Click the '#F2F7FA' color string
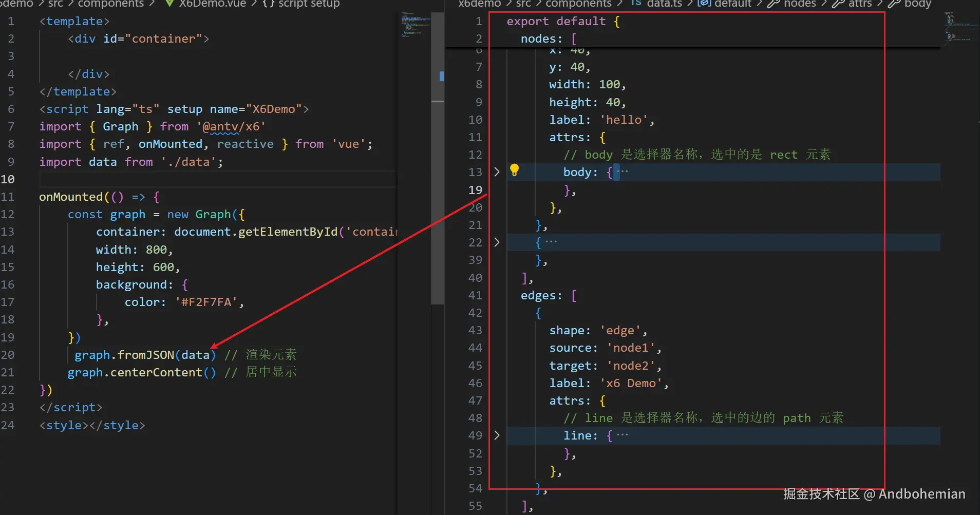The width and height of the screenshot is (980, 515). tap(206, 302)
